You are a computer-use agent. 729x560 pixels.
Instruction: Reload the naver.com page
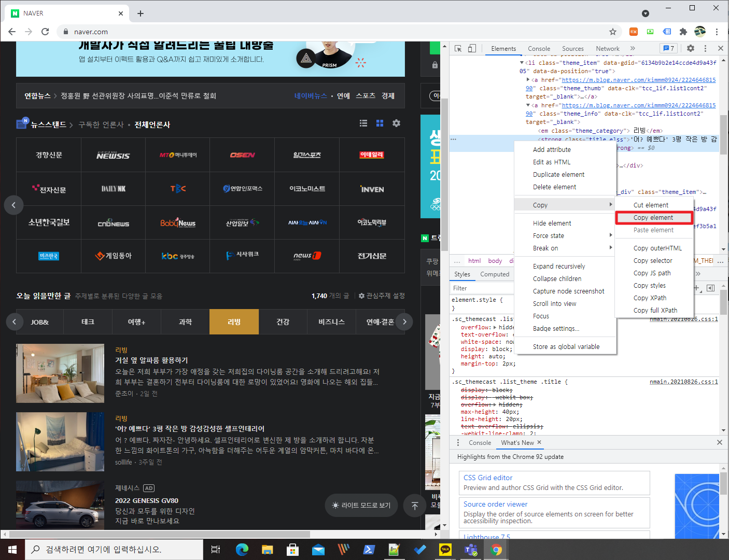coord(45,32)
